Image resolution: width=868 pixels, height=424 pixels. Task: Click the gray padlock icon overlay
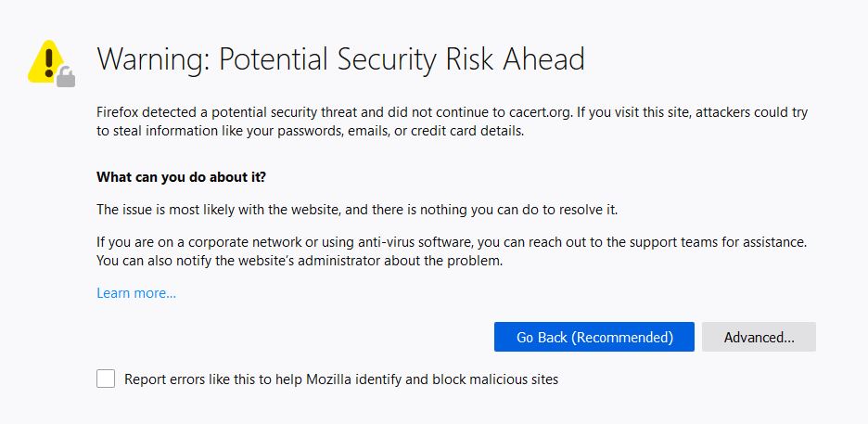coord(66,78)
